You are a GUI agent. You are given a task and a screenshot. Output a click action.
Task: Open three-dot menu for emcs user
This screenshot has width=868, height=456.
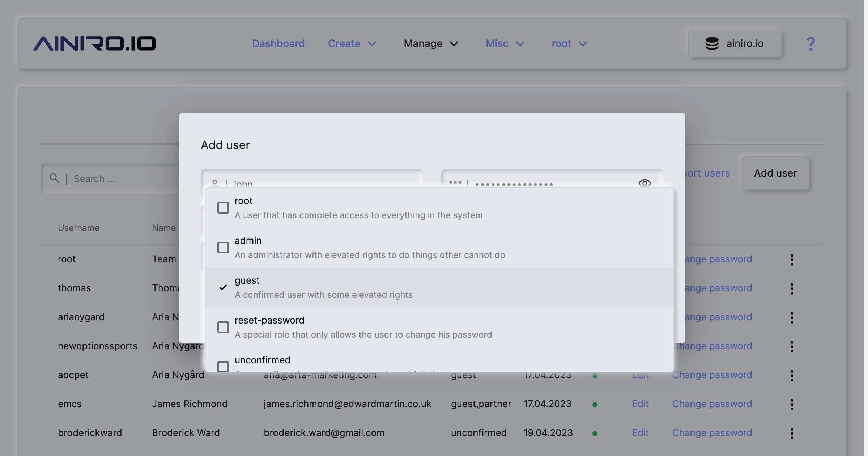(792, 404)
